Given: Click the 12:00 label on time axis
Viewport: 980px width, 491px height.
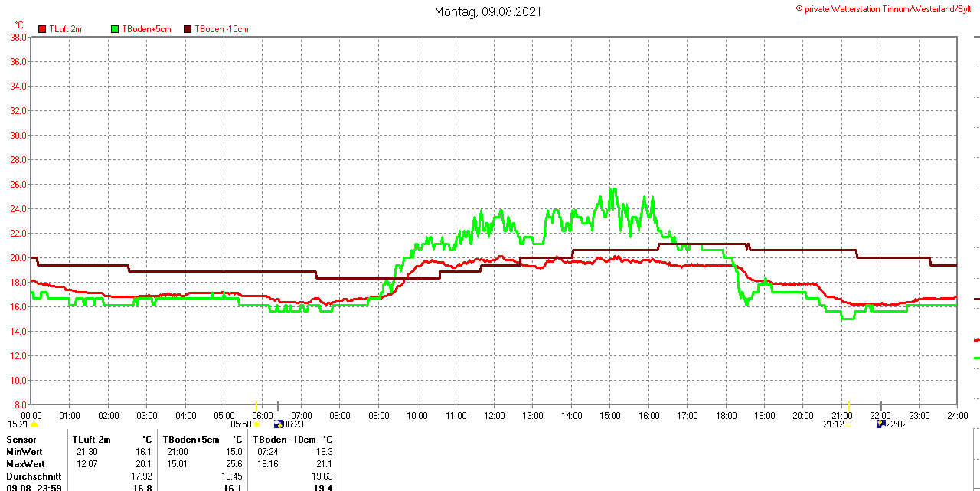Looking at the screenshot, I should [x=494, y=416].
